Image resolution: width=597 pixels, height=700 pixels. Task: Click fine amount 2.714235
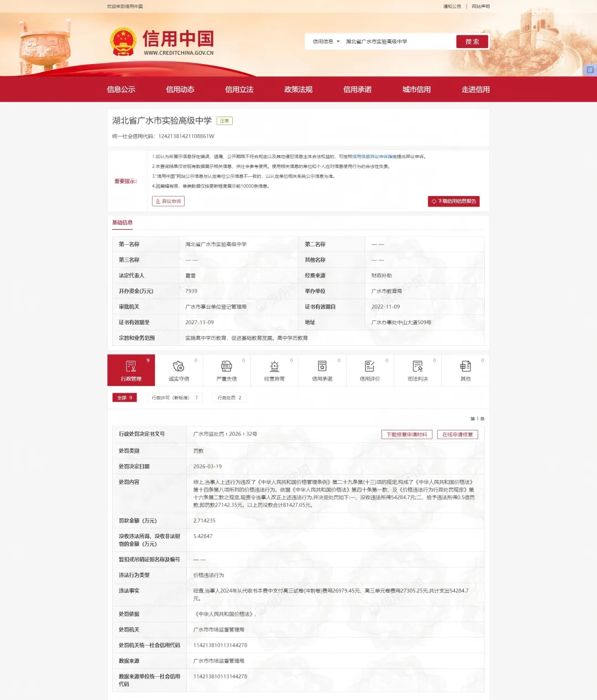(x=205, y=520)
